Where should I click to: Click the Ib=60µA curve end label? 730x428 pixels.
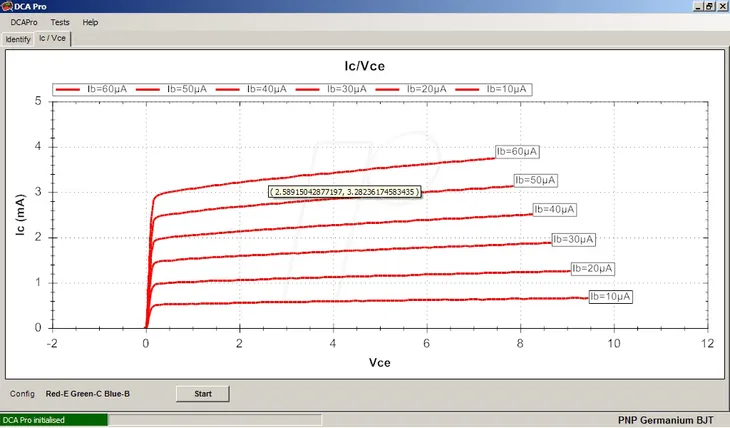point(517,151)
